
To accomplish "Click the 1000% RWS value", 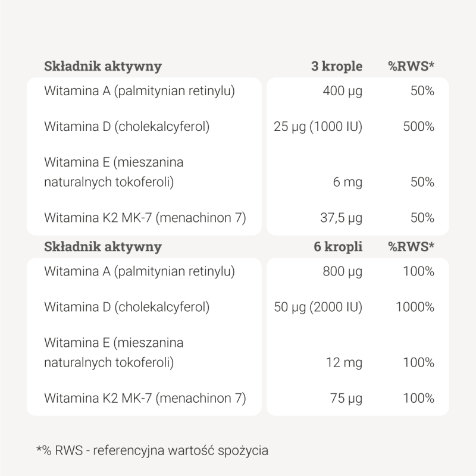I will [x=415, y=307].
